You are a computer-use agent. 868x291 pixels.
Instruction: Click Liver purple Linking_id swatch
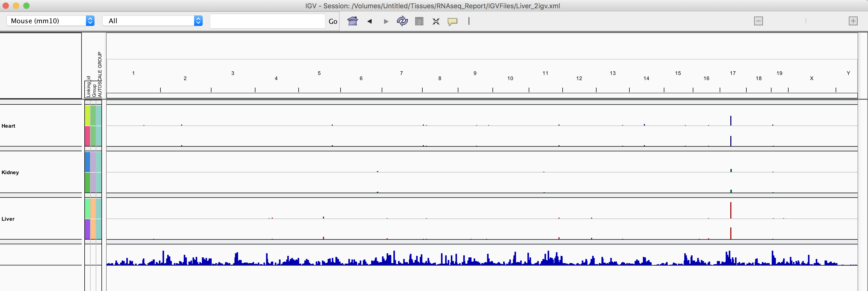(x=87, y=229)
